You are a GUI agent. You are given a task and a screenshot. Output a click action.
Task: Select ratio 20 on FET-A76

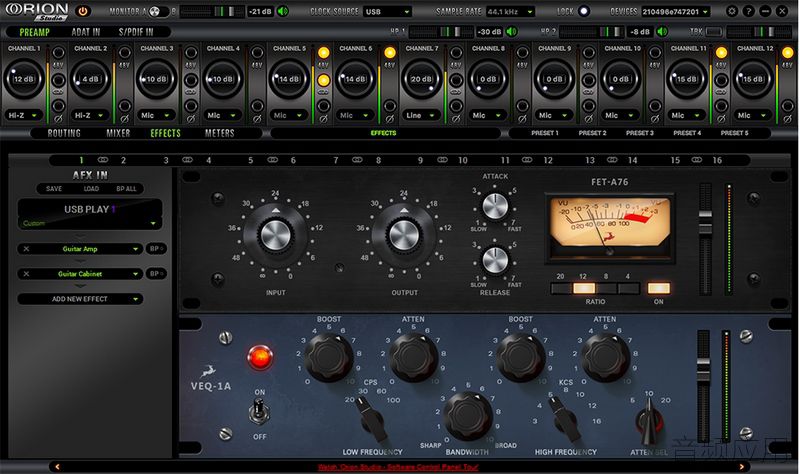pyautogui.click(x=561, y=288)
